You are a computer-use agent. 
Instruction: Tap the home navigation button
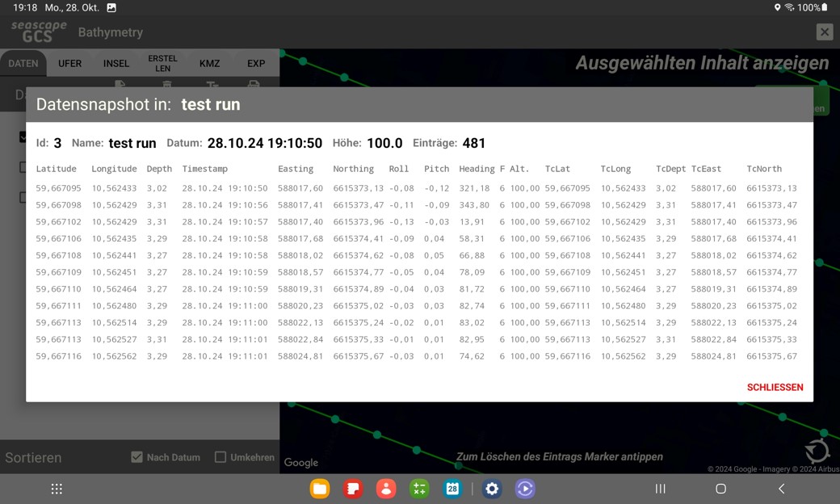(x=721, y=489)
